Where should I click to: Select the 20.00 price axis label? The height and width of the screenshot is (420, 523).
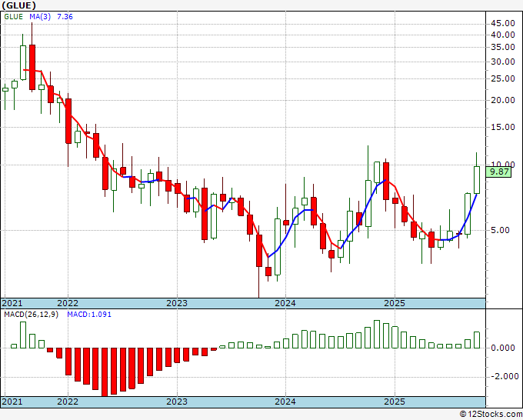tap(503, 100)
